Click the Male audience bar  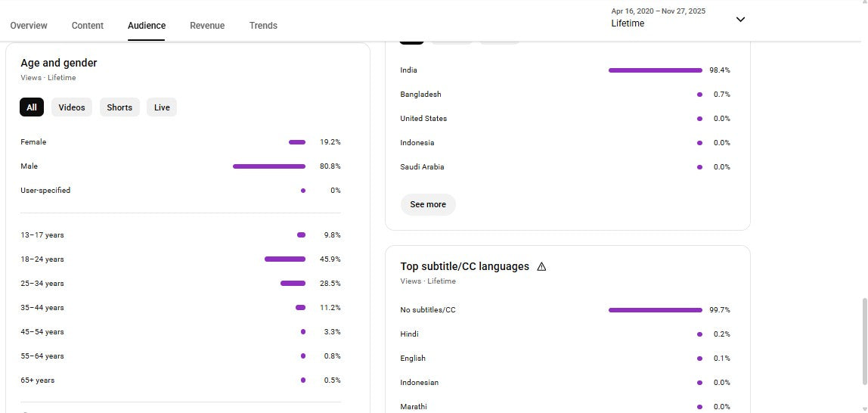[x=269, y=166]
